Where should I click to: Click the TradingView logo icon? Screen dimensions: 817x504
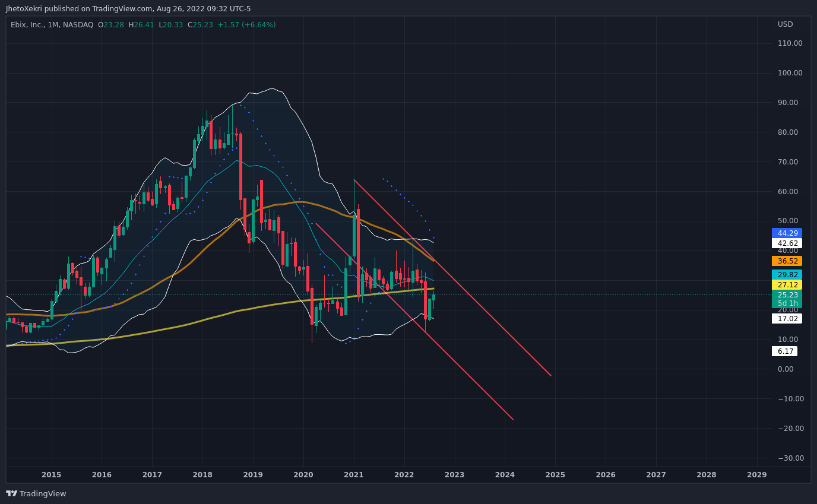11,493
